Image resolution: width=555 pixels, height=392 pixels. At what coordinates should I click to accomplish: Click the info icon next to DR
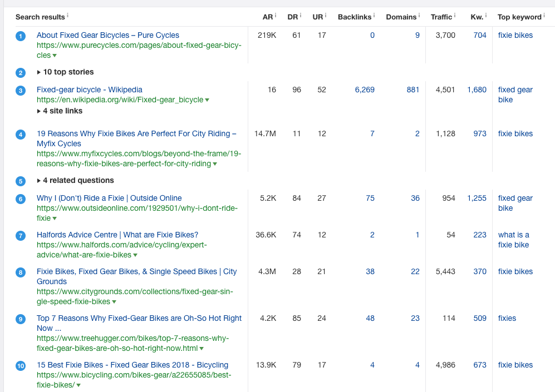click(301, 15)
